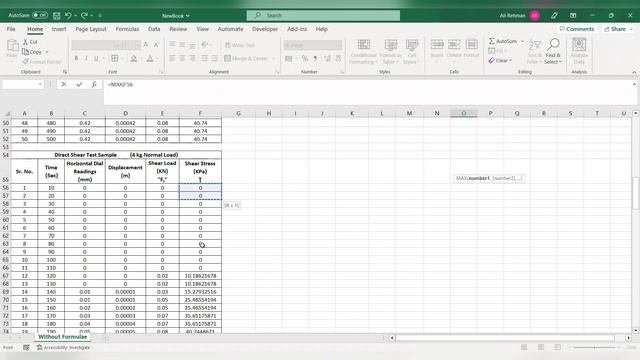This screenshot has height=360, width=640.
Task: Click the Wrap Text button
Action: tap(240, 45)
